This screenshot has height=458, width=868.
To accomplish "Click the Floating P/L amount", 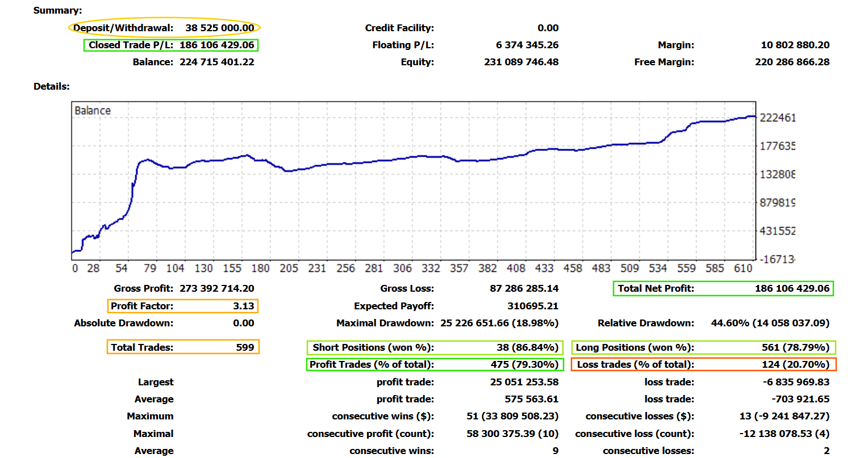I will tap(527, 45).
